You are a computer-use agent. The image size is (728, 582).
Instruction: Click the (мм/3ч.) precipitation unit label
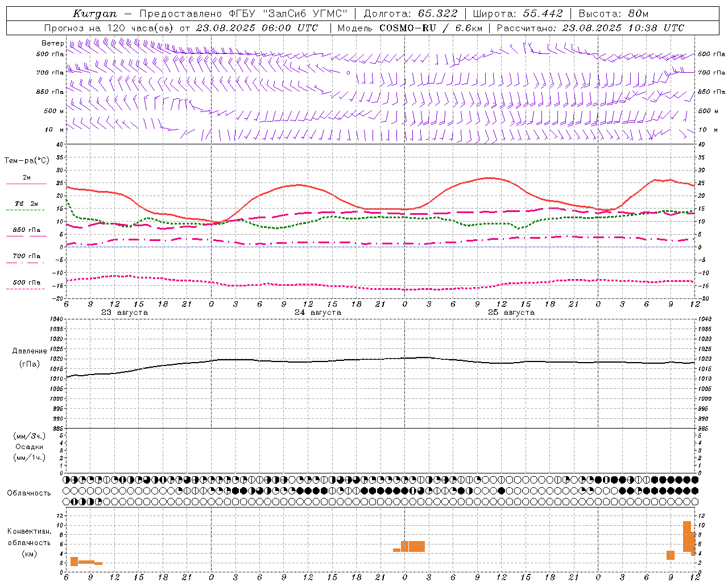point(30,436)
